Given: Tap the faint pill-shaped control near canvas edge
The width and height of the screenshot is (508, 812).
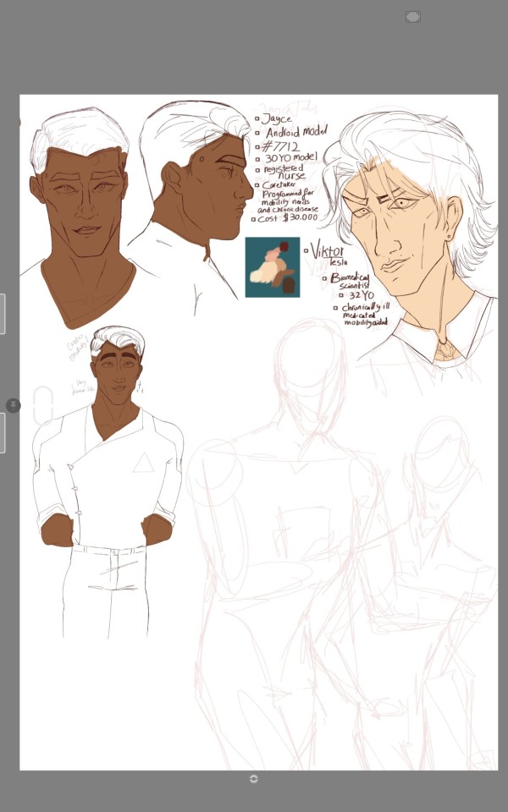Looking at the screenshot, I should tap(43, 405).
